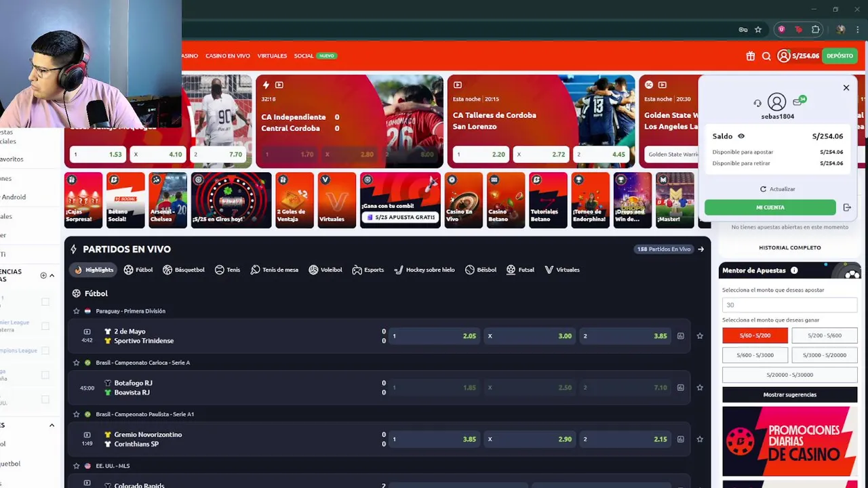Favorite Brasil Campeonato Paulista league star
This screenshot has height=488, width=868.
[x=76, y=414]
